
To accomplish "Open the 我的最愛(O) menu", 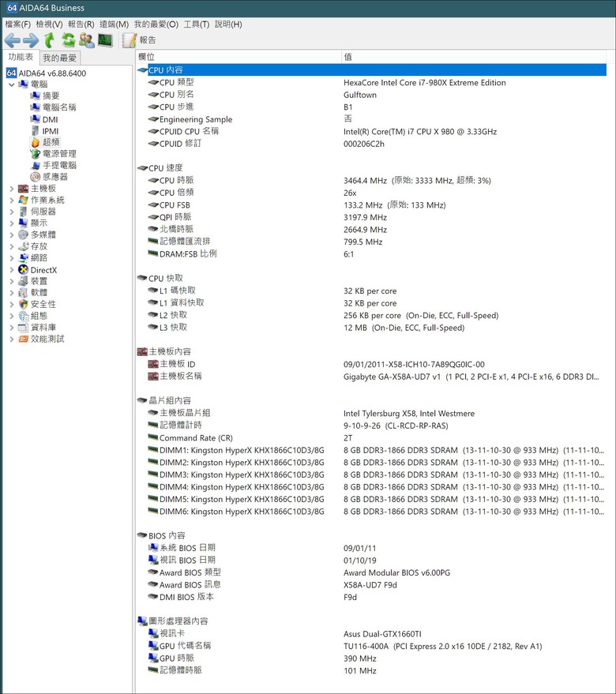I will pos(156,24).
